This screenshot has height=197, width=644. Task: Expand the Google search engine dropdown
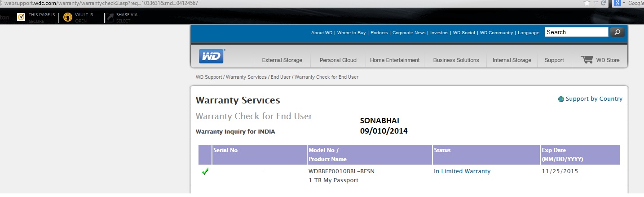[x=624, y=3]
